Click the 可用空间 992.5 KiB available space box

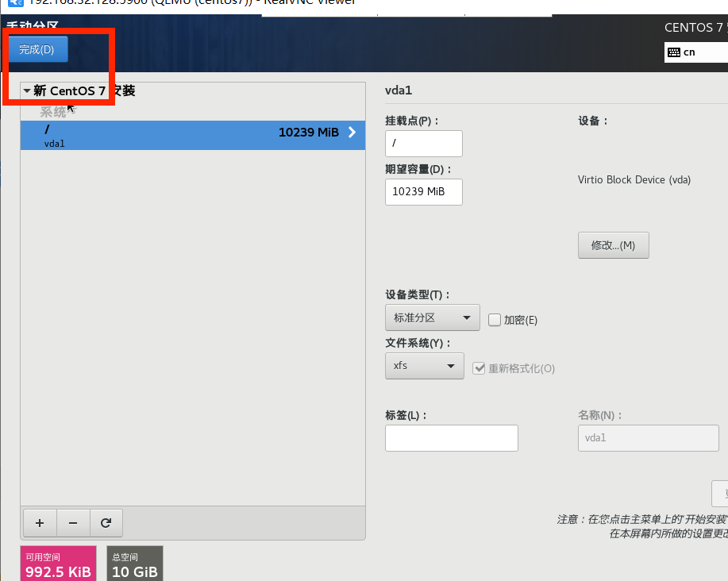click(x=59, y=564)
